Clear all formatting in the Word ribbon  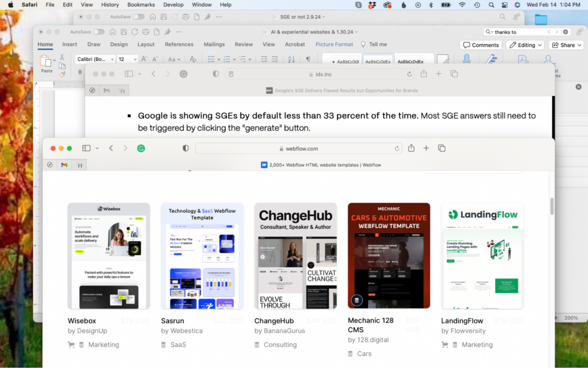[x=193, y=59]
